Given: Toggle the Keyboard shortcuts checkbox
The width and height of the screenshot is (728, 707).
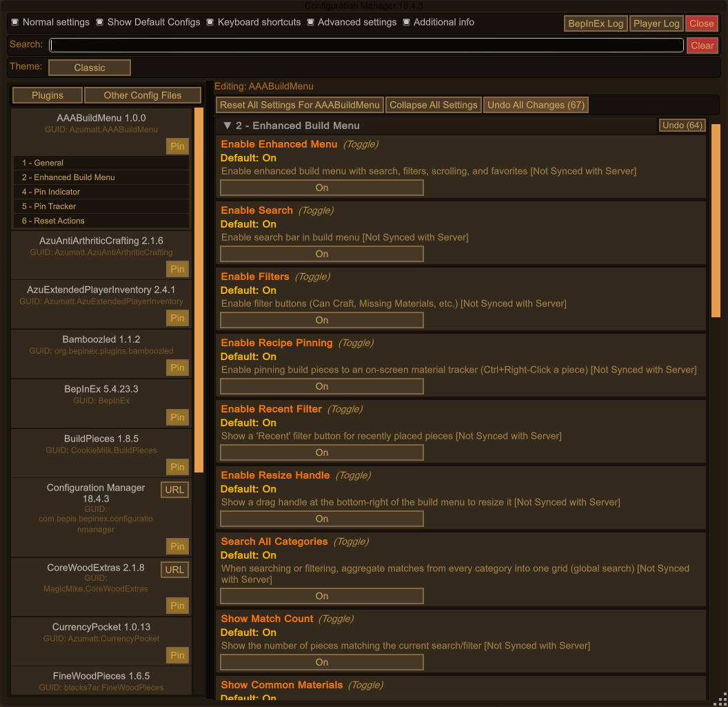Looking at the screenshot, I should [x=210, y=22].
